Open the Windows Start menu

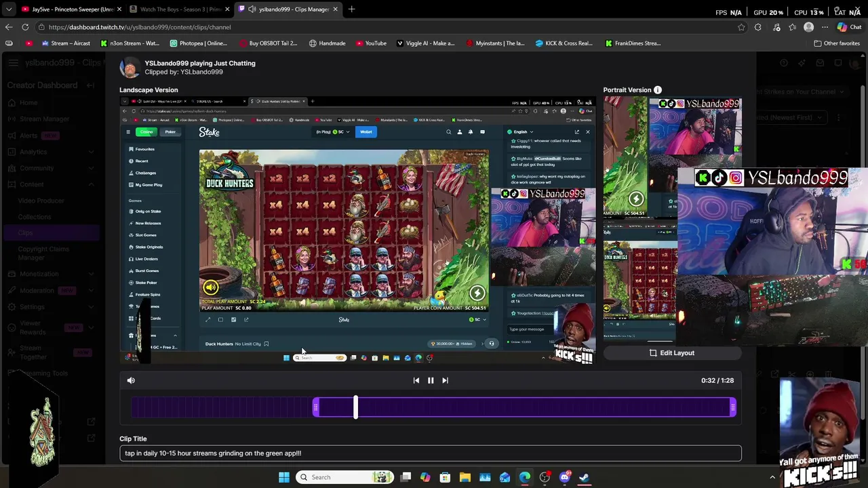pos(284,477)
